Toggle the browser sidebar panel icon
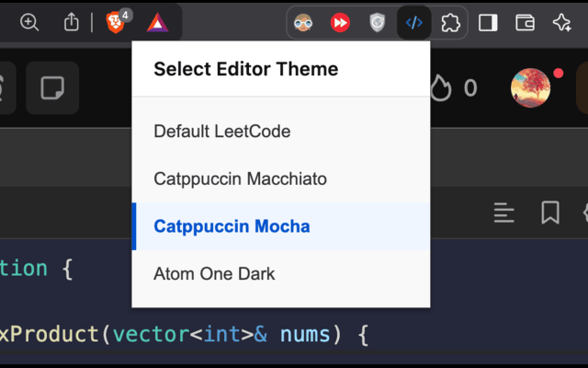 [488, 22]
